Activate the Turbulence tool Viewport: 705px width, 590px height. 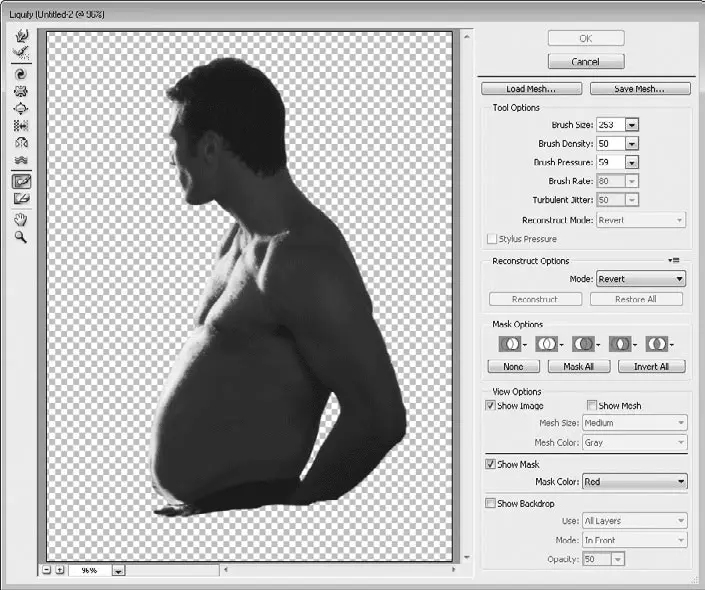20,160
